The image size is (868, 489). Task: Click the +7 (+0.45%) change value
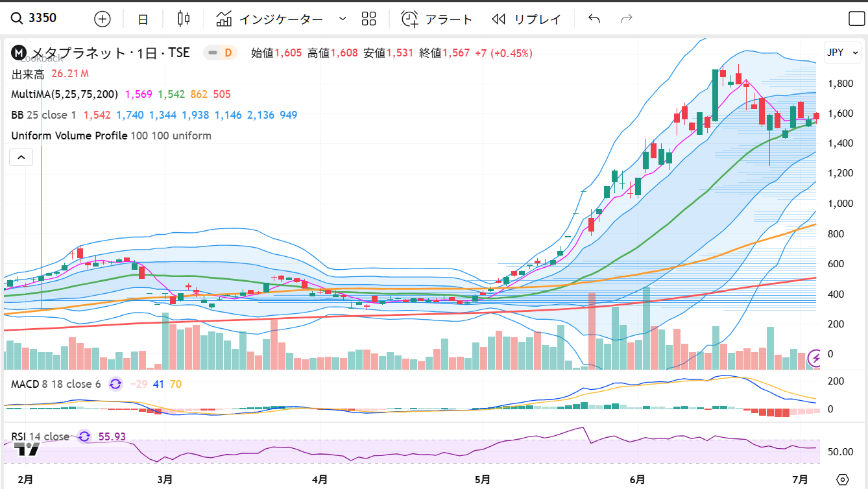503,53
